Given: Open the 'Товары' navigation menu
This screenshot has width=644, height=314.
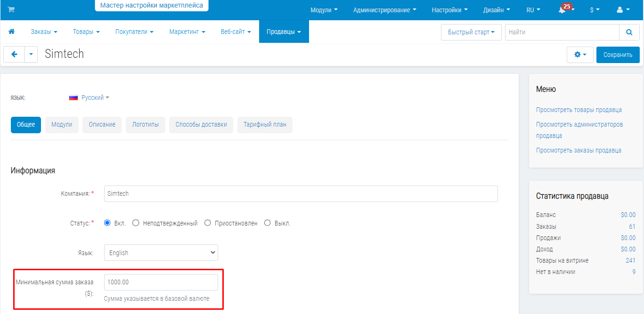Looking at the screenshot, I should (86, 32).
